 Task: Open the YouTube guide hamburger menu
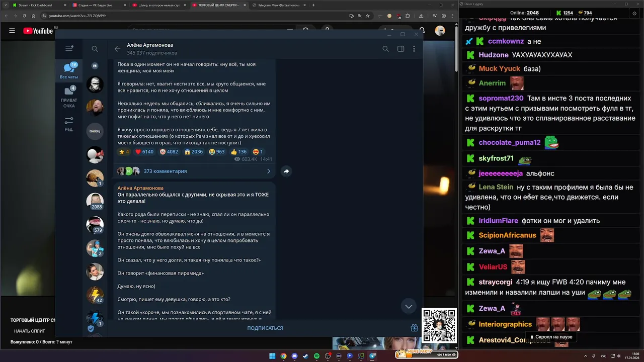coord(12,31)
